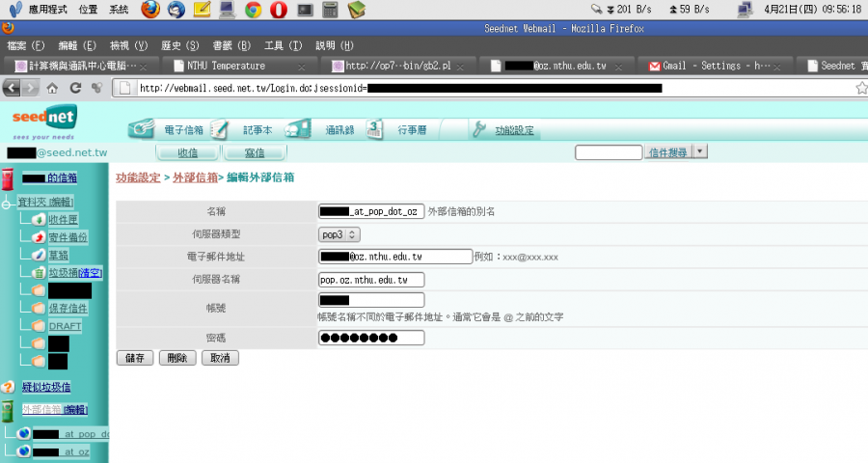868x463 pixels.
Task: Click the Opera launcher icon
Action: click(x=279, y=10)
